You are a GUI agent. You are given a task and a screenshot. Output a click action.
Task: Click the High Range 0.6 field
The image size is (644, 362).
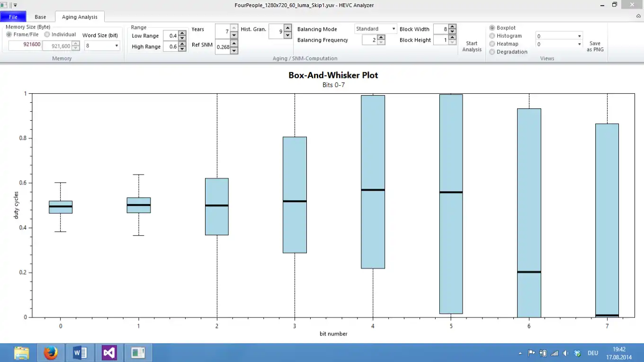[x=170, y=46]
